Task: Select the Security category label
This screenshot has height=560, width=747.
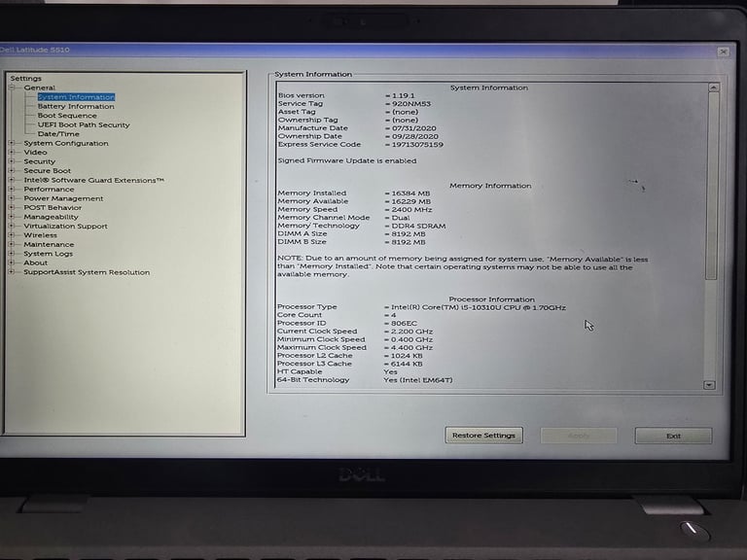Action: [40, 161]
